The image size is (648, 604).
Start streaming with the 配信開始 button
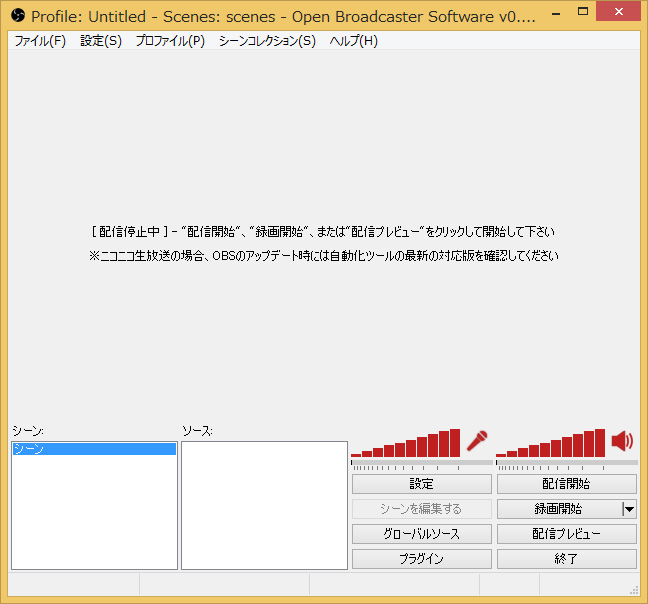[567, 484]
